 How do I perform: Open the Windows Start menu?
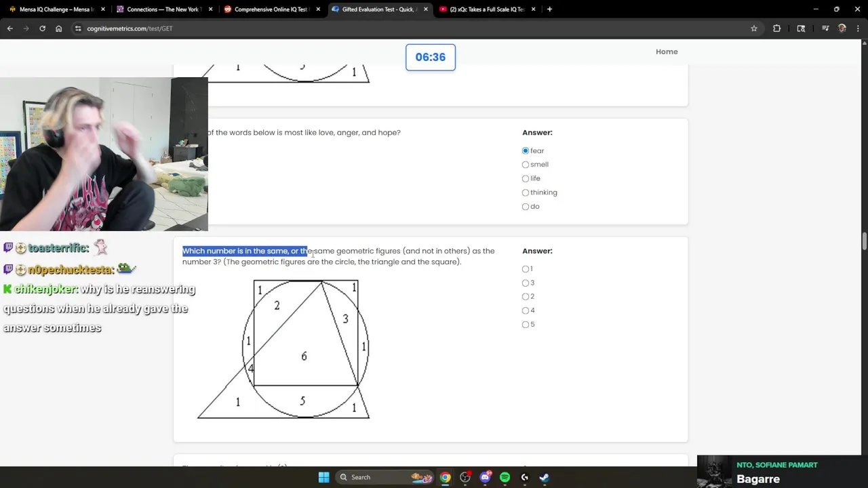pos(323,477)
